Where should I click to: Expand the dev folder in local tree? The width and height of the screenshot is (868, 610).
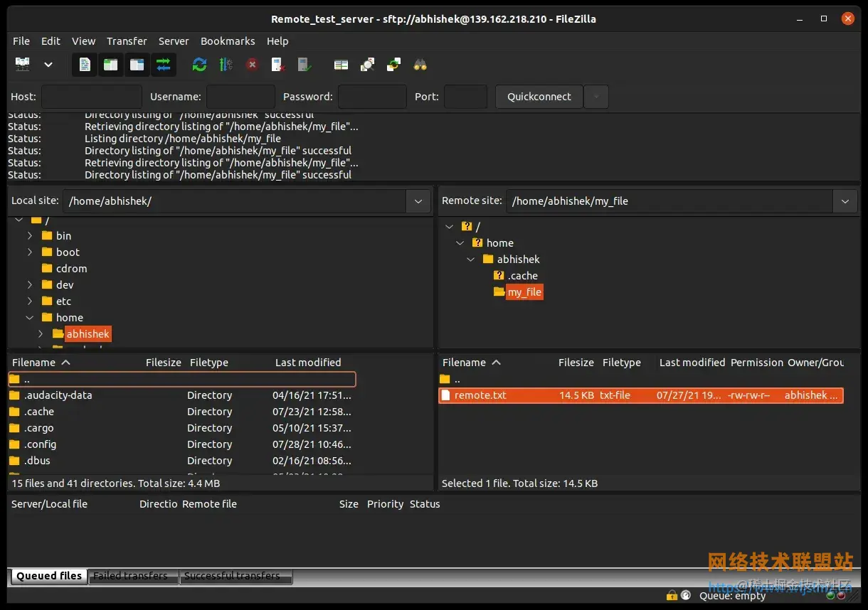30,284
